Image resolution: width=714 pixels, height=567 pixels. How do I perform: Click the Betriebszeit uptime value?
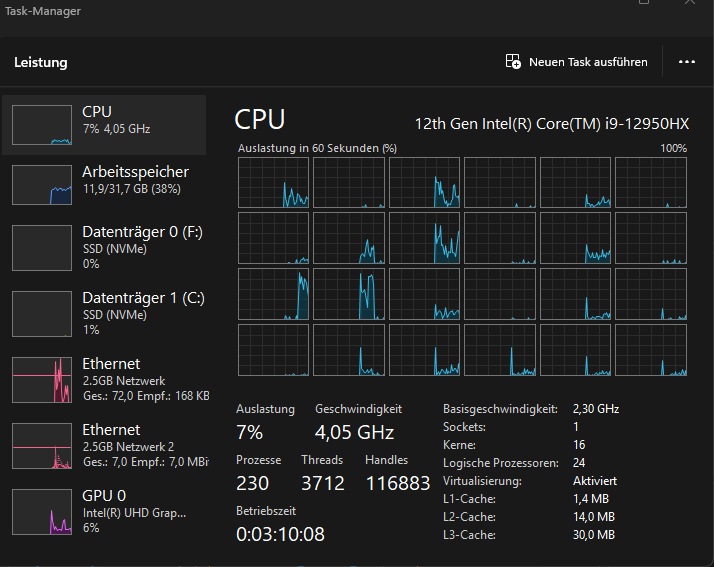(x=279, y=534)
